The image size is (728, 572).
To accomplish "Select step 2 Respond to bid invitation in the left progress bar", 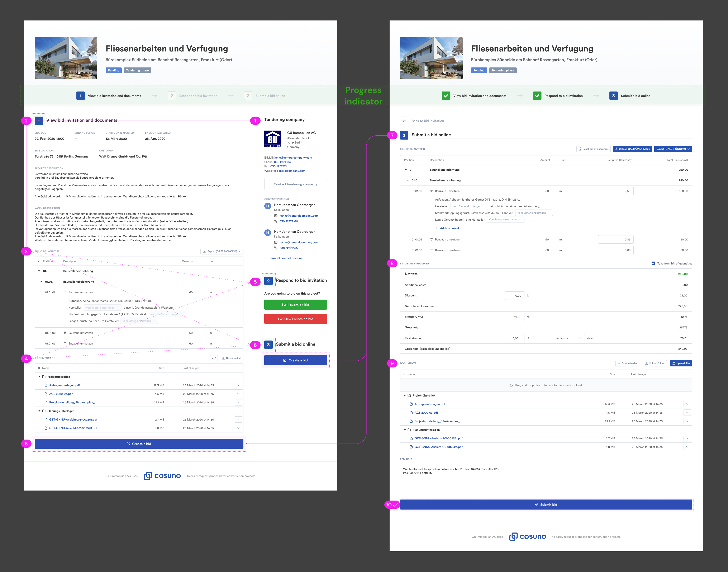I will pos(172,96).
